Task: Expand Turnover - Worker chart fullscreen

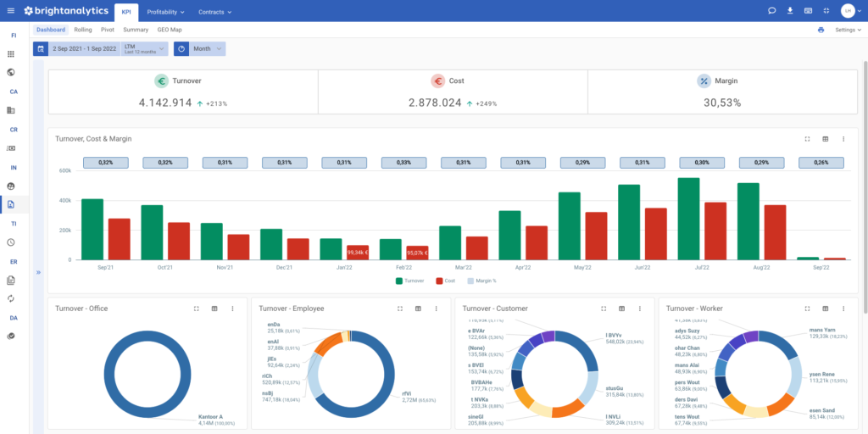Action: 807,309
